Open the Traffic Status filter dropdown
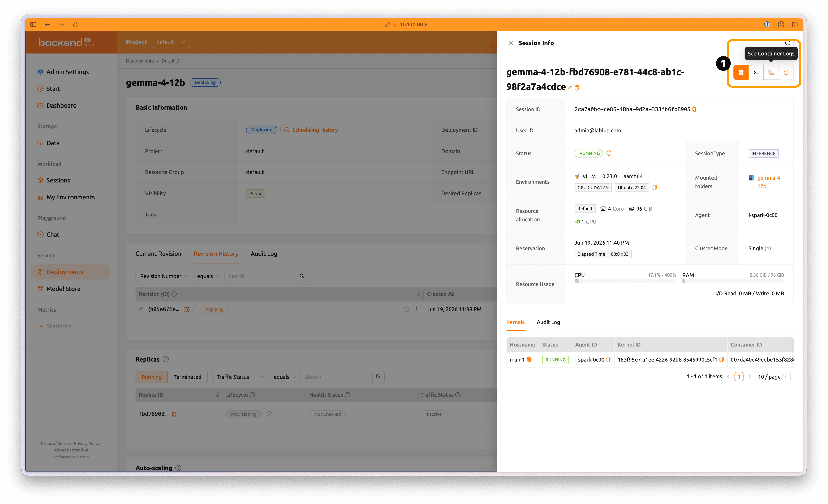 tap(241, 377)
